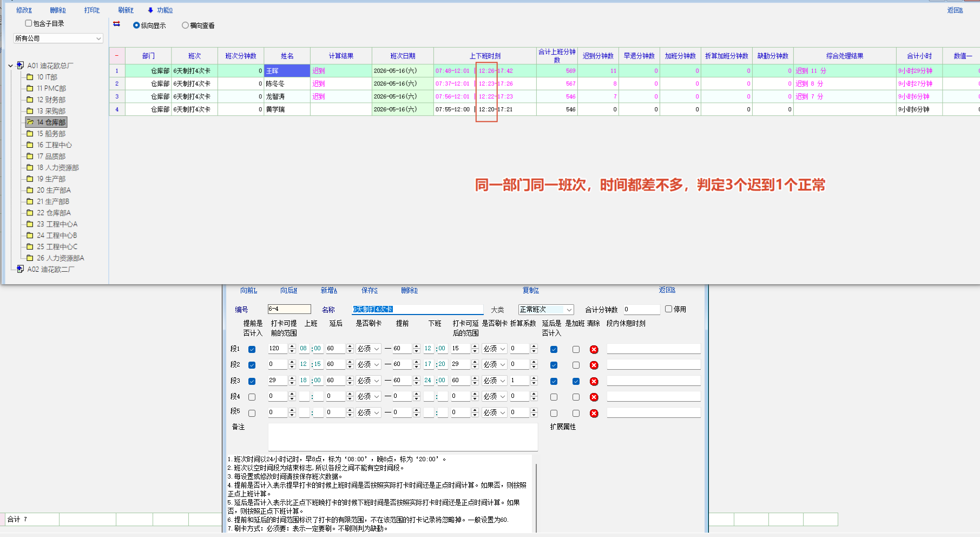
Task: Click the 计算结果 column header
Action: [341, 56]
